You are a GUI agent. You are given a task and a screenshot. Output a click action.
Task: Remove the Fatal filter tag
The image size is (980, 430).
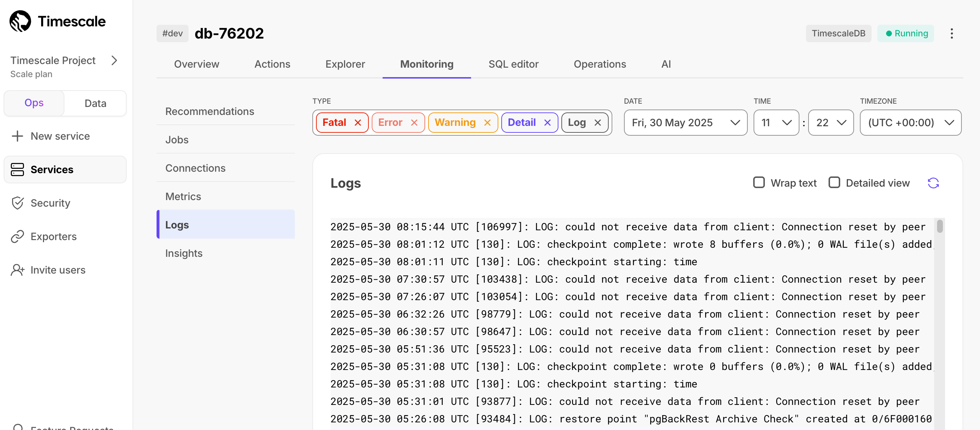(x=357, y=123)
